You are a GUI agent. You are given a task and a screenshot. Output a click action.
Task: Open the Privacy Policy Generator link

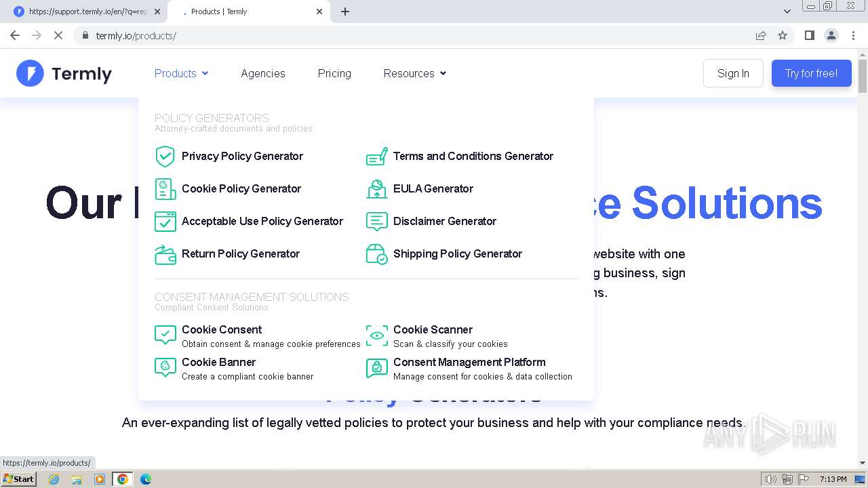click(x=242, y=156)
